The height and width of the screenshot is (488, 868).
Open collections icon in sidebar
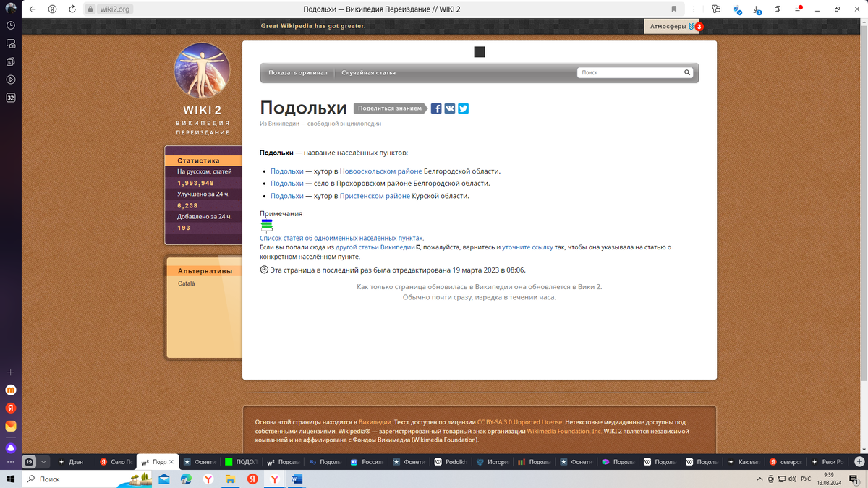coord(11,61)
